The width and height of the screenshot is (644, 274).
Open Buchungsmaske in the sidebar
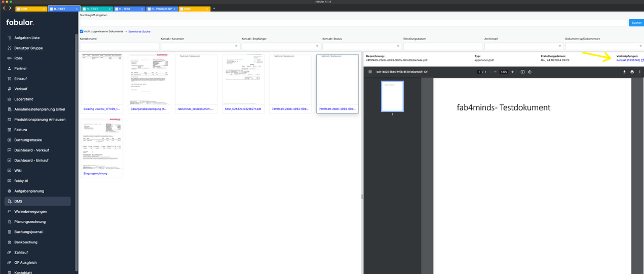pyautogui.click(x=37, y=140)
